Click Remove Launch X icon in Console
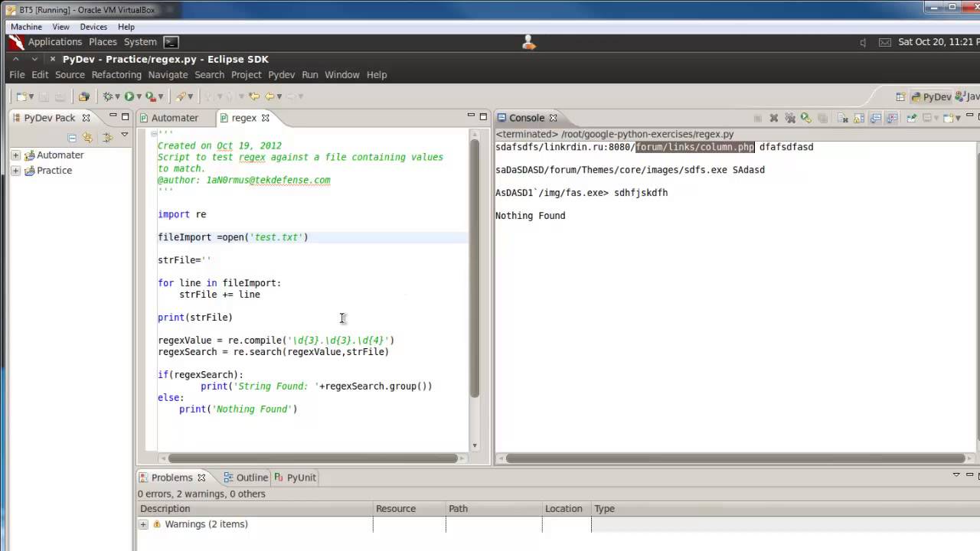The width and height of the screenshot is (980, 551). [774, 118]
